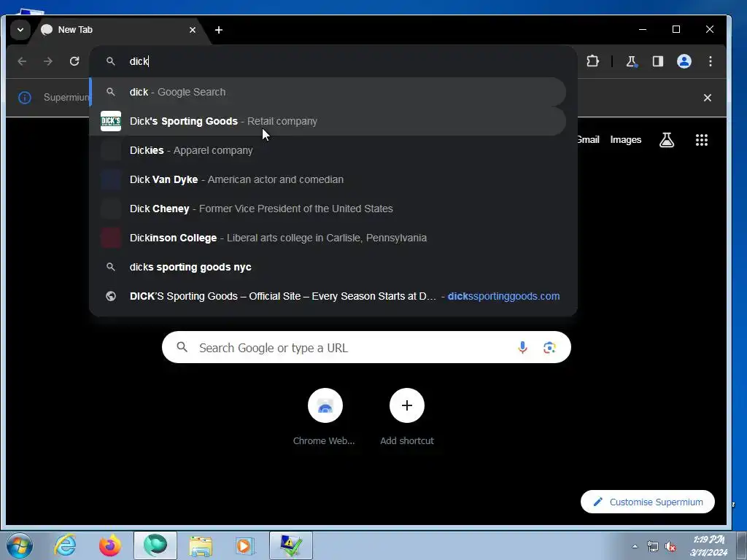Choose 'dicks sporting goods nyc' suggestion
Viewport: 747px width, 560px height.
328,267
